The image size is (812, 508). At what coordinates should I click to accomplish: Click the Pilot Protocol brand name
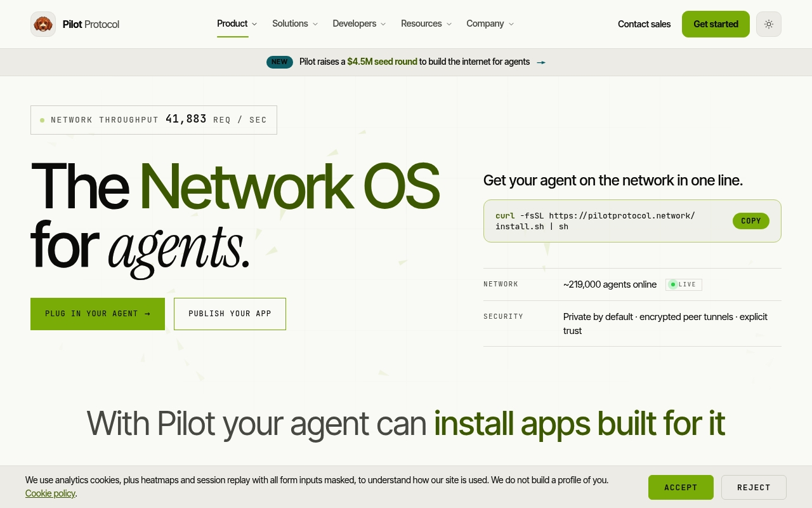pyautogui.click(x=91, y=24)
